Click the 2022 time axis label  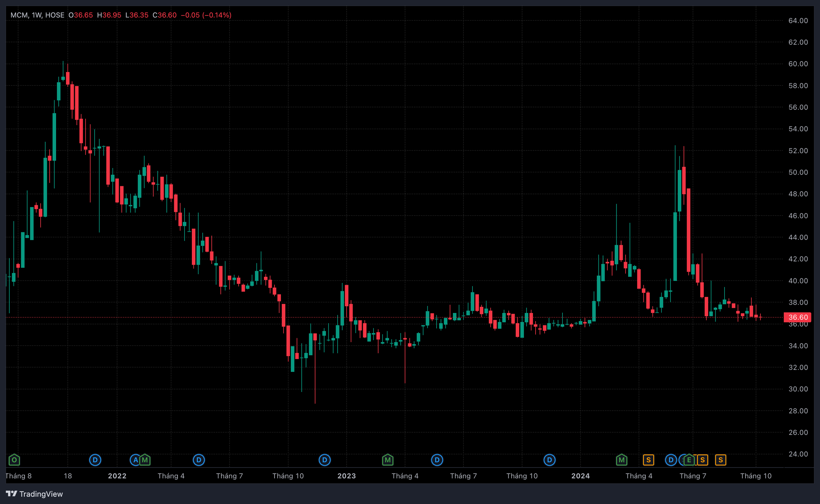pyautogui.click(x=117, y=476)
